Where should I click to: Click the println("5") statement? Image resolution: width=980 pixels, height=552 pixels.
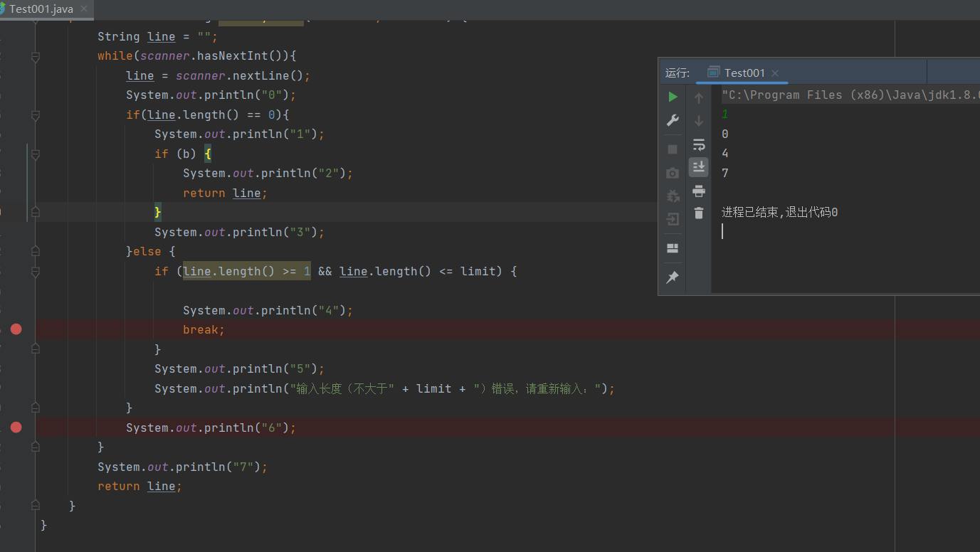click(x=239, y=369)
